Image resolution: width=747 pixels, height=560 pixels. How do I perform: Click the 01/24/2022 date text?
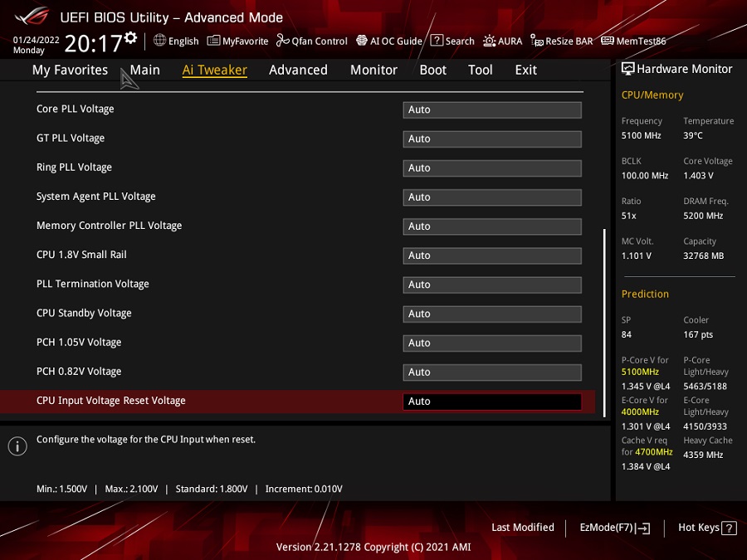coord(37,40)
